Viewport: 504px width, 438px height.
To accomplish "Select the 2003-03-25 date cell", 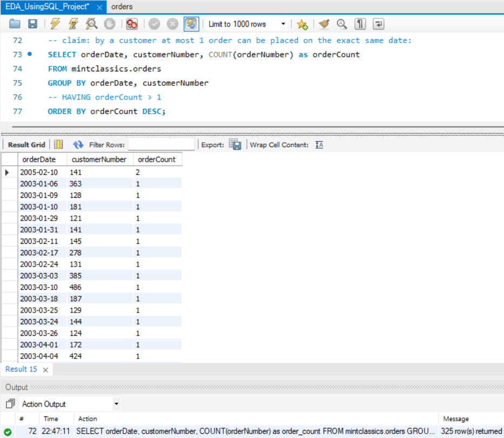I will click(x=39, y=310).
